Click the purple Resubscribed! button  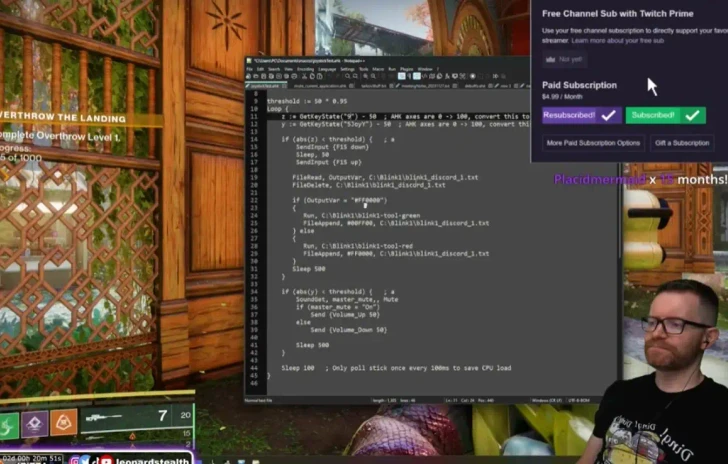coord(582,116)
